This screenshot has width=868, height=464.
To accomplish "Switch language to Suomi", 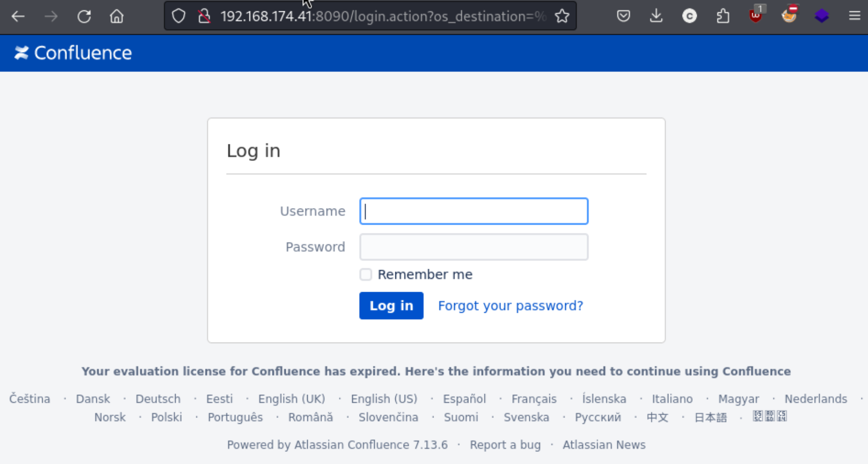I will (x=461, y=418).
